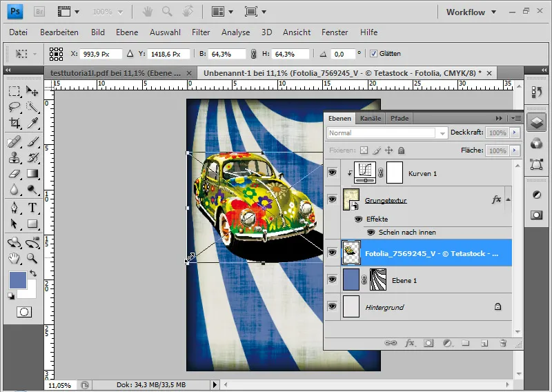Select the Rectangular Marquee tool

click(14, 91)
